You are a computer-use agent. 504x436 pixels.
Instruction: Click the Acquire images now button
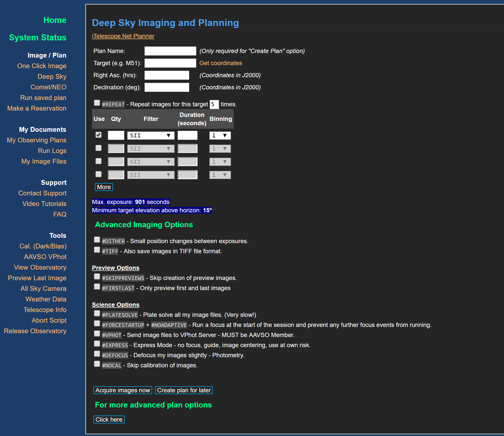pos(123,390)
